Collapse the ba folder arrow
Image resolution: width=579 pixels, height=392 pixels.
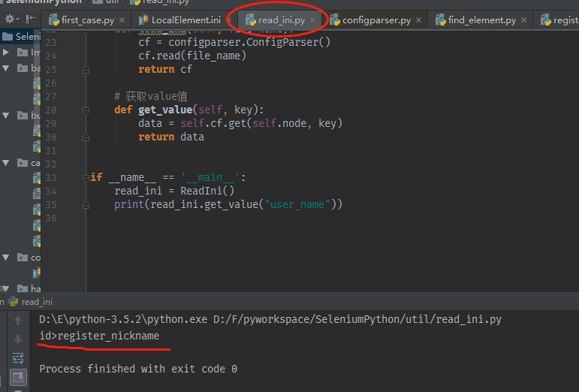5,68
